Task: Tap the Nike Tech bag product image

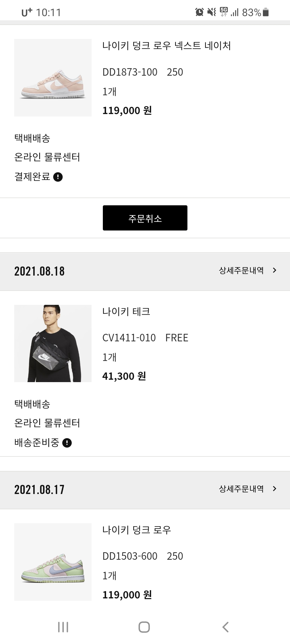Action: pos(53,343)
